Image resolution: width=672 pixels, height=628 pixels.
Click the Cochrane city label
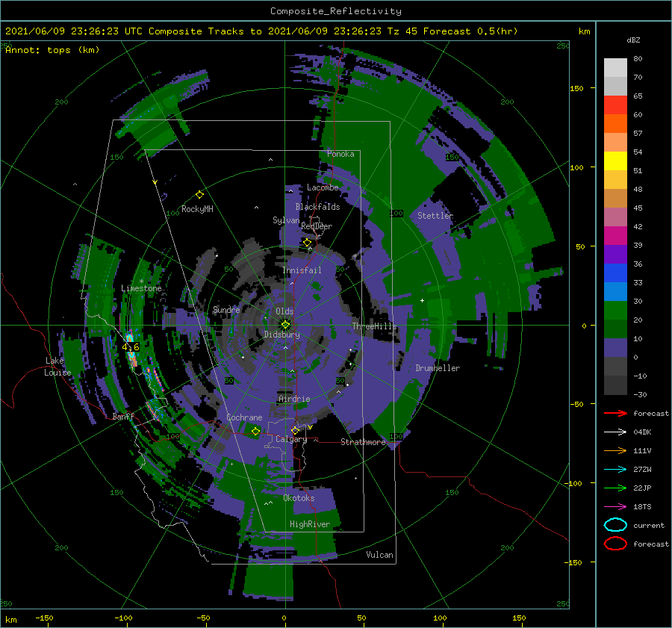pos(244,417)
